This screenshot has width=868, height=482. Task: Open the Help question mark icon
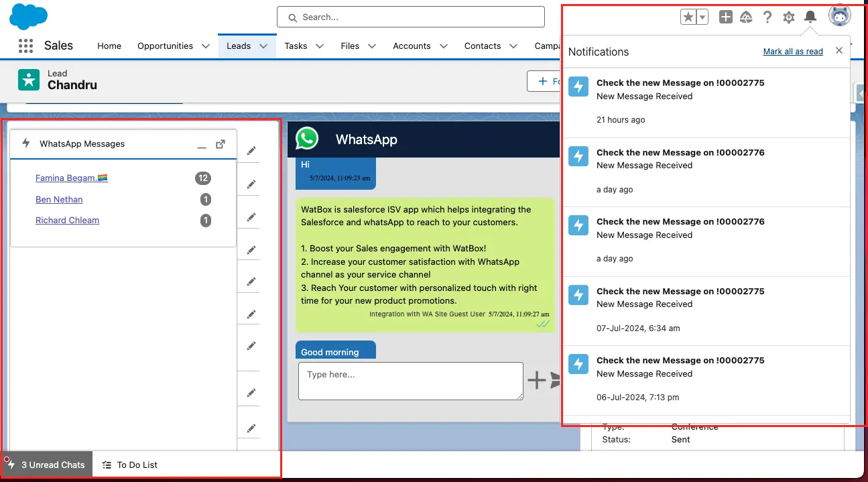click(x=767, y=17)
